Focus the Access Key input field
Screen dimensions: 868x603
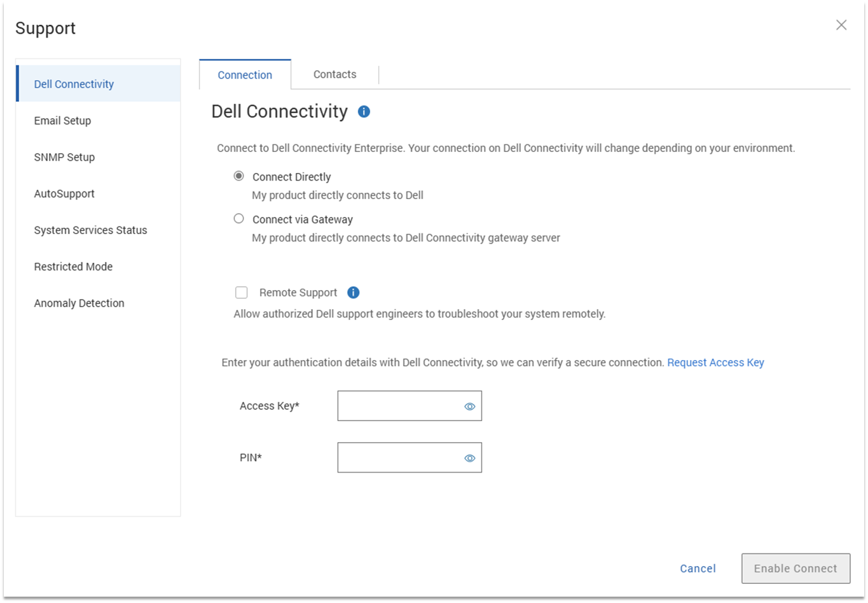[397, 406]
